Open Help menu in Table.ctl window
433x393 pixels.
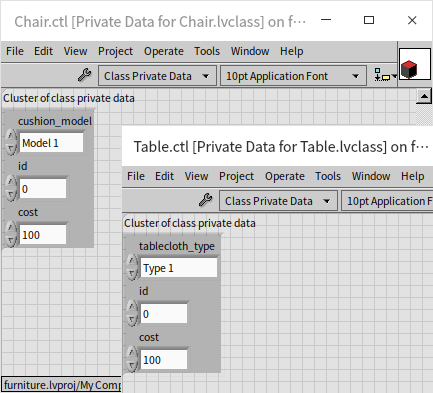(x=413, y=176)
